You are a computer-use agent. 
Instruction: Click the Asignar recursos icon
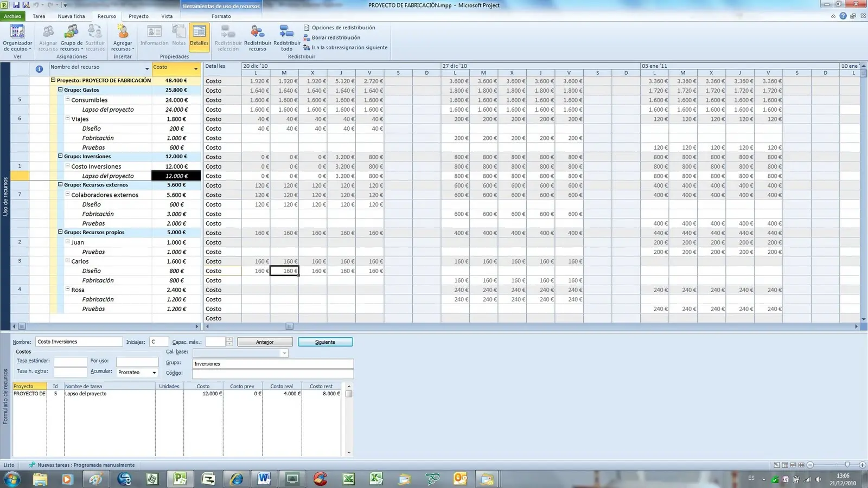pyautogui.click(x=48, y=38)
